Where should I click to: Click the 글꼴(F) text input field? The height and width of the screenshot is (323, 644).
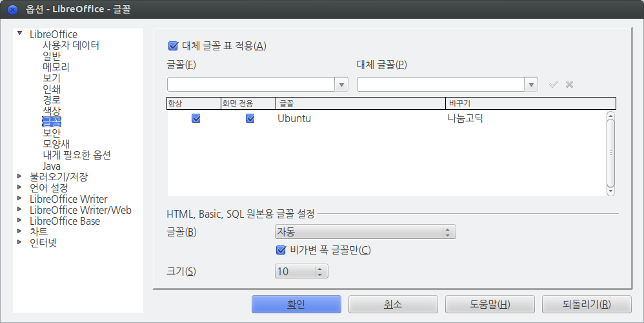pos(251,85)
